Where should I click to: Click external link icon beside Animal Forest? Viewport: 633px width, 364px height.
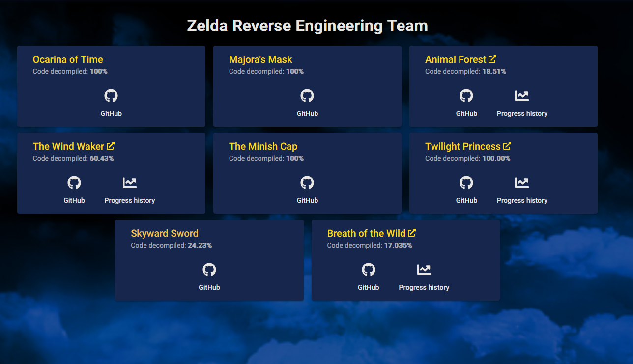pos(492,59)
